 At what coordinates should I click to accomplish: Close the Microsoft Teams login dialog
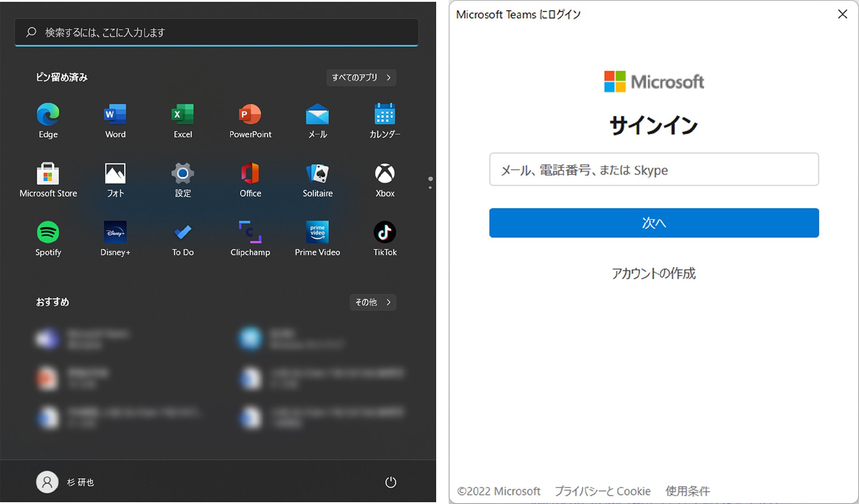pos(842,14)
